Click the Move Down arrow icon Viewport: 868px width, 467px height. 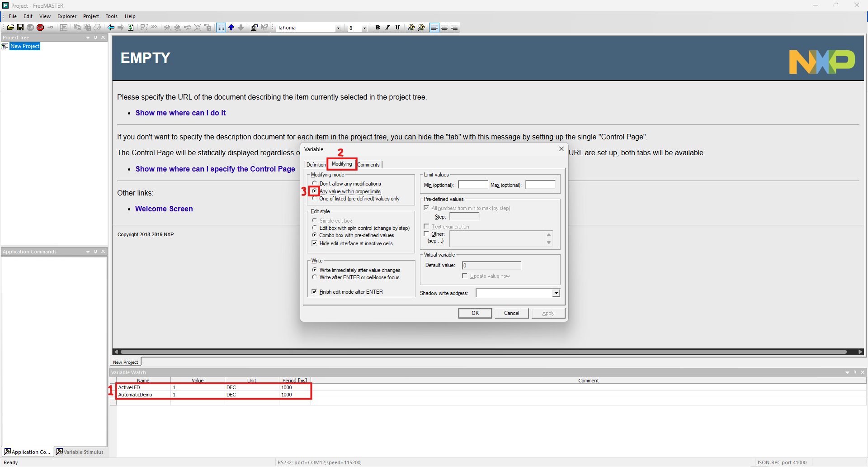(x=241, y=28)
